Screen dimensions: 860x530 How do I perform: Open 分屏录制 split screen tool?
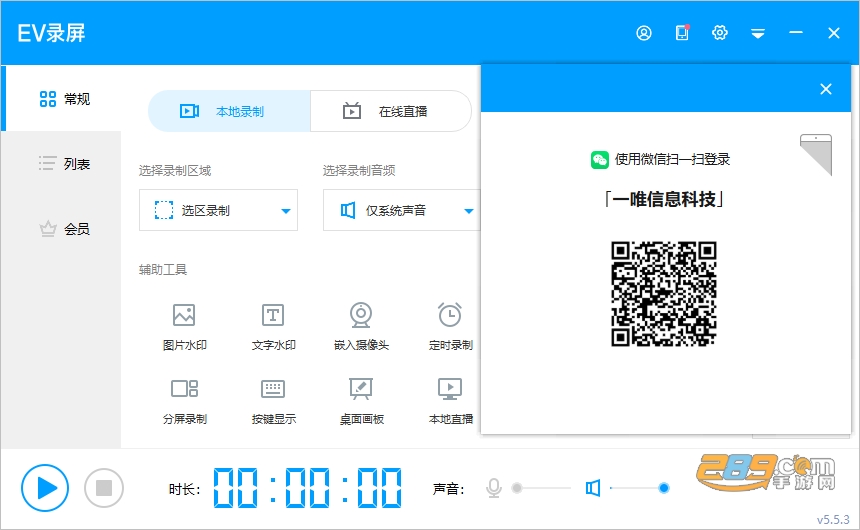coord(184,401)
